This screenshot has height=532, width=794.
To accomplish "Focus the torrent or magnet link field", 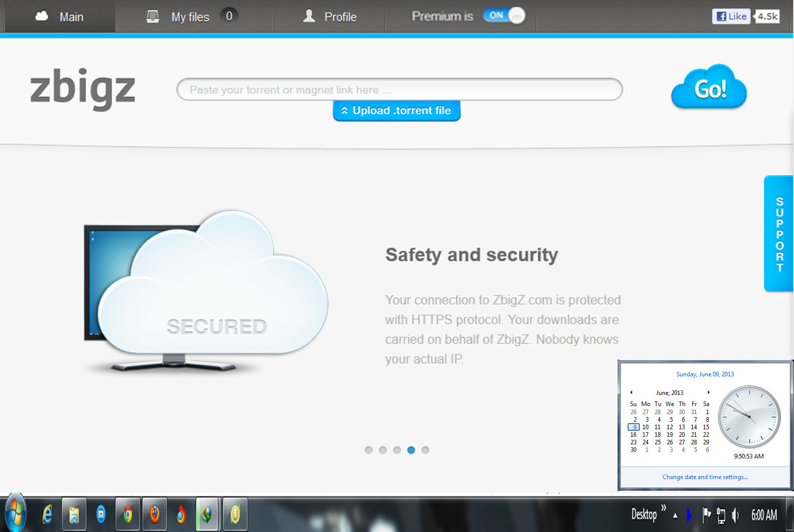I will click(399, 90).
